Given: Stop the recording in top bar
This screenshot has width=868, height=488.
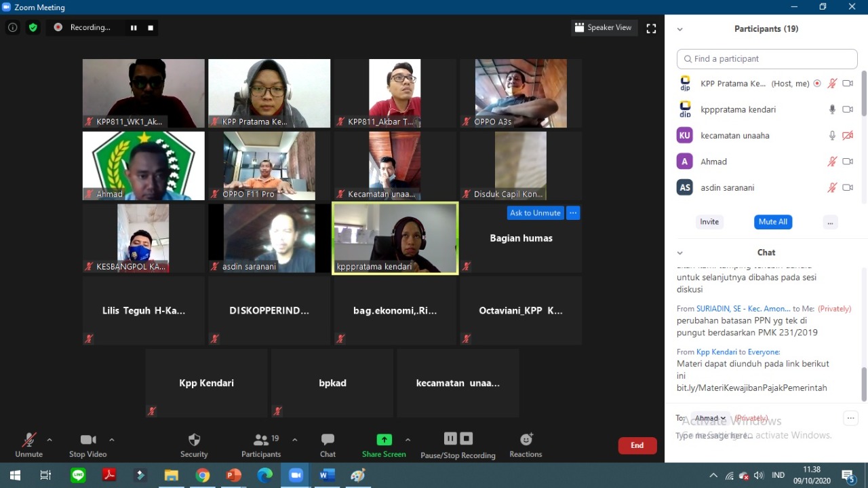Looking at the screenshot, I should pos(151,28).
